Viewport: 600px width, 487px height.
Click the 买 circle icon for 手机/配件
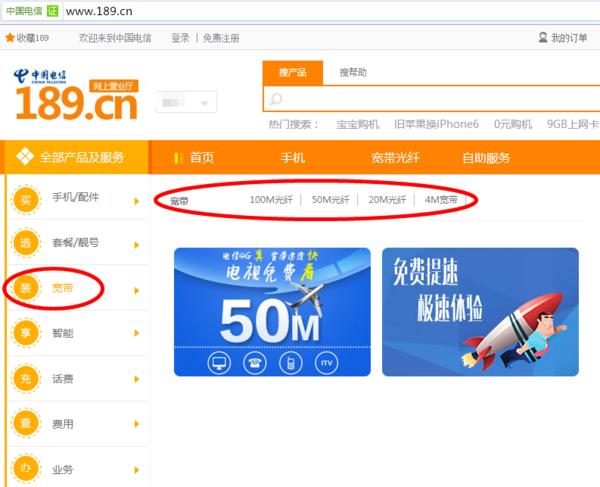26,199
